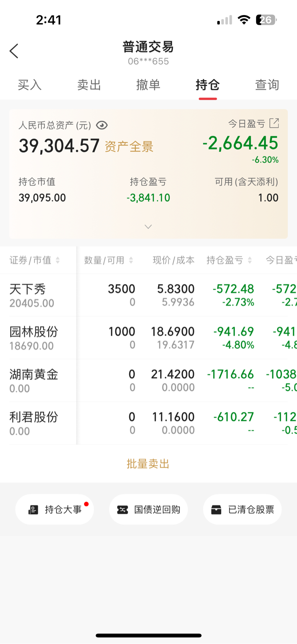The image size is (297, 644).
Task: Tap the 持仓大事 news icon
Action: (33, 510)
